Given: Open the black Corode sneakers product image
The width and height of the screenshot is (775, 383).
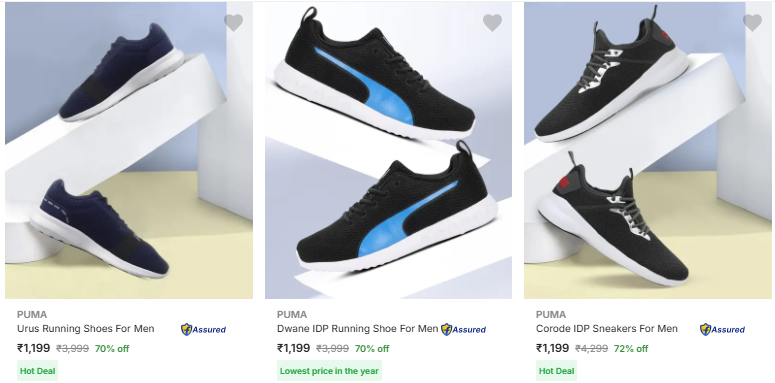Looking at the screenshot, I should [x=648, y=150].
